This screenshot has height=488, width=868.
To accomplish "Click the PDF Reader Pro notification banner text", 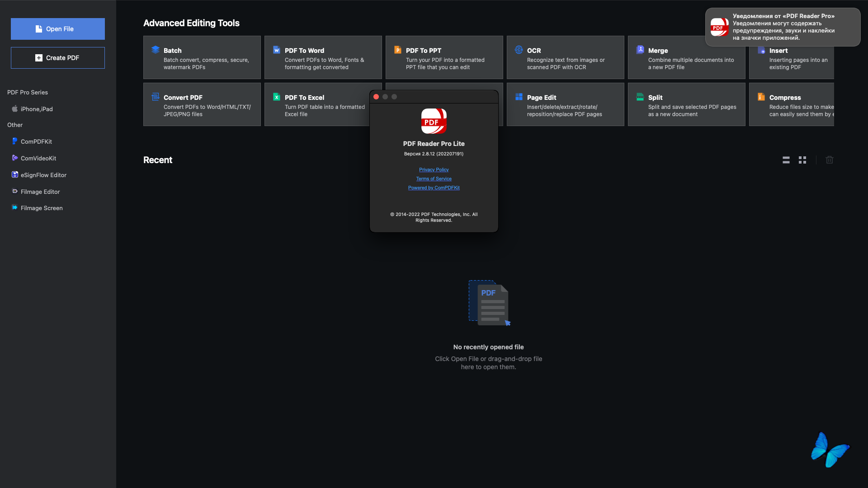I will pos(783,27).
